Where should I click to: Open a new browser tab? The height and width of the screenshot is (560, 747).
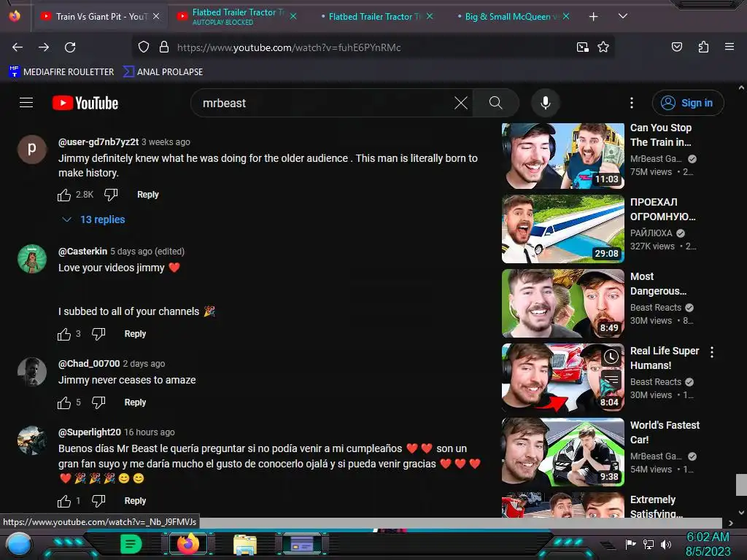click(593, 17)
